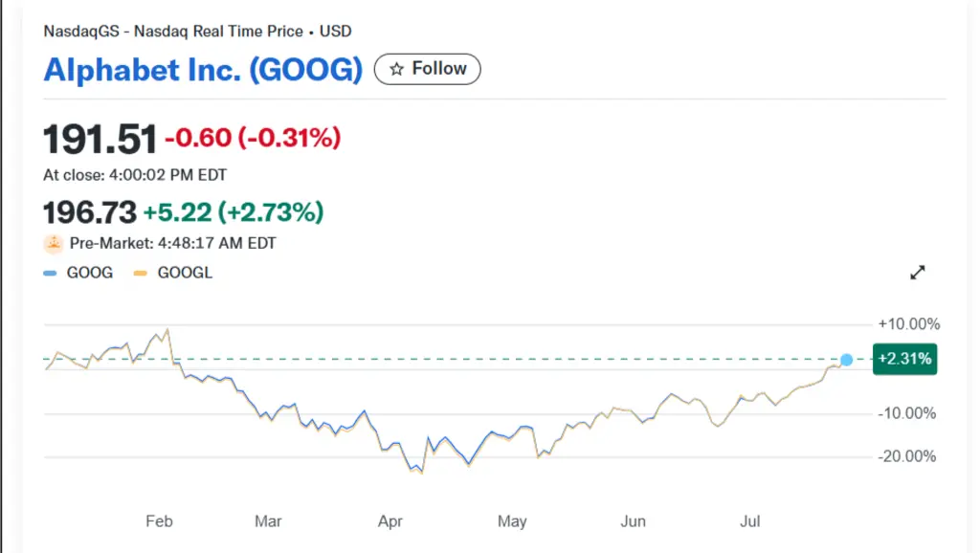980x553 pixels.
Task: Select the Feb label on time axis
Action: (159, 521)
